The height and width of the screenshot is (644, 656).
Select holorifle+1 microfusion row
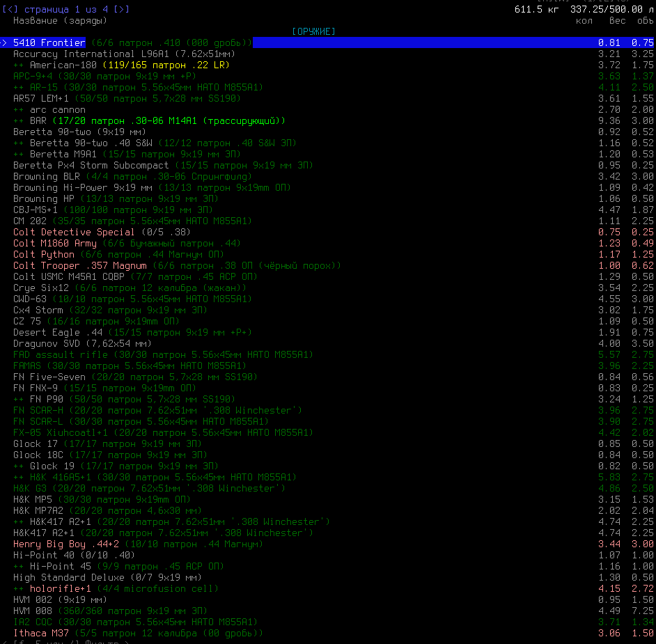(x=328, y=589)
